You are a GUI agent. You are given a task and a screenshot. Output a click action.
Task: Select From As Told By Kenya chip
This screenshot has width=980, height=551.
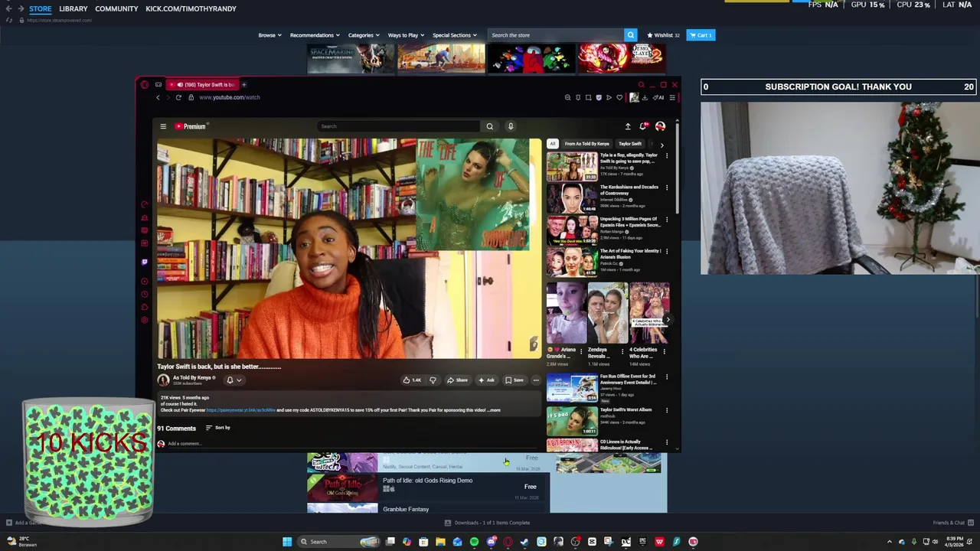(587, 144)
